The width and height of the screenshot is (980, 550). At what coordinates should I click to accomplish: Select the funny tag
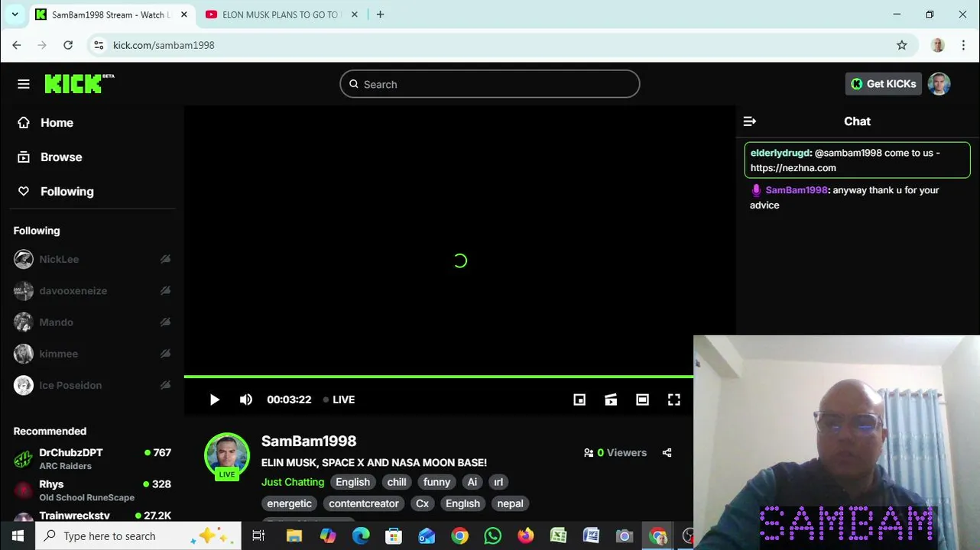click(x=437, y=482)
